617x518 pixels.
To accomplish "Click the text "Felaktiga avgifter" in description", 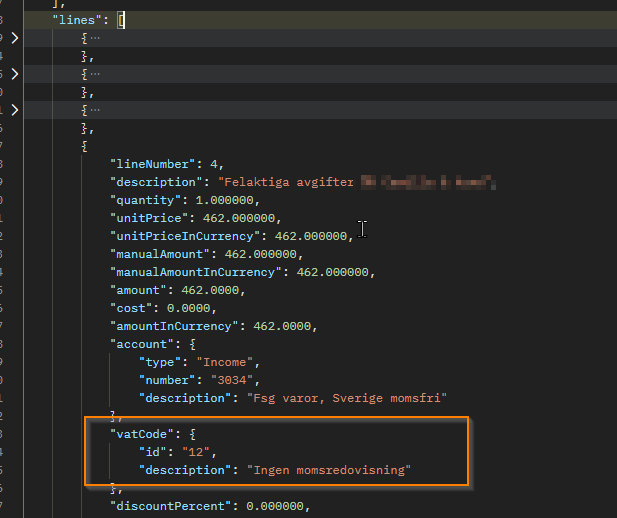I will [x=289, y=182].
